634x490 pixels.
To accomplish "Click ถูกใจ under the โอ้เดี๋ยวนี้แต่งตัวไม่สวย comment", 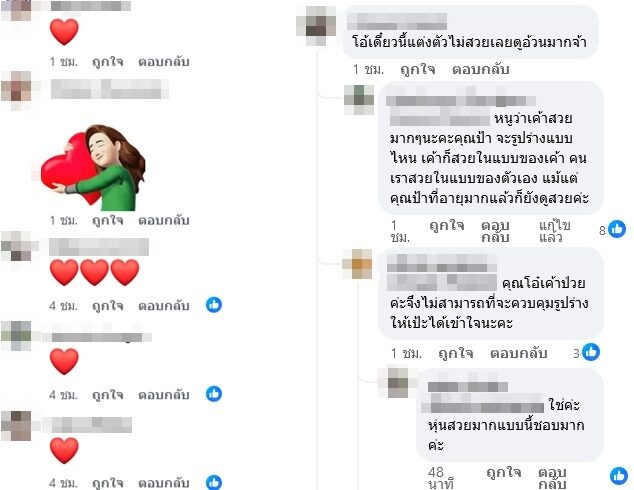I will (418, 69).
